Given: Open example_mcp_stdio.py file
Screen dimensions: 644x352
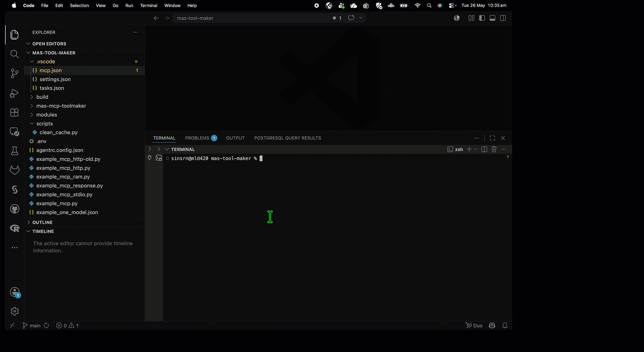Looking at the screenshot, I should (x=85, y=194).
